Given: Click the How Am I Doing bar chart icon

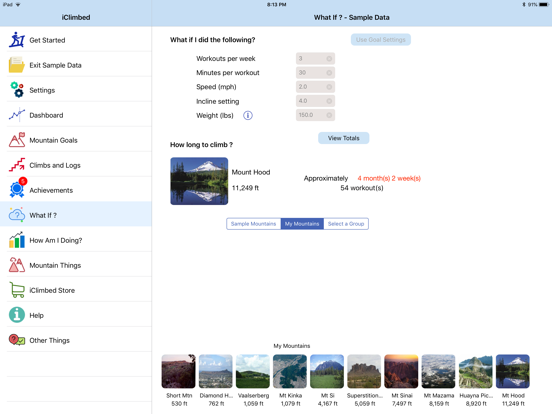Looking at the screenshot, I should click(x=17, y=240).
